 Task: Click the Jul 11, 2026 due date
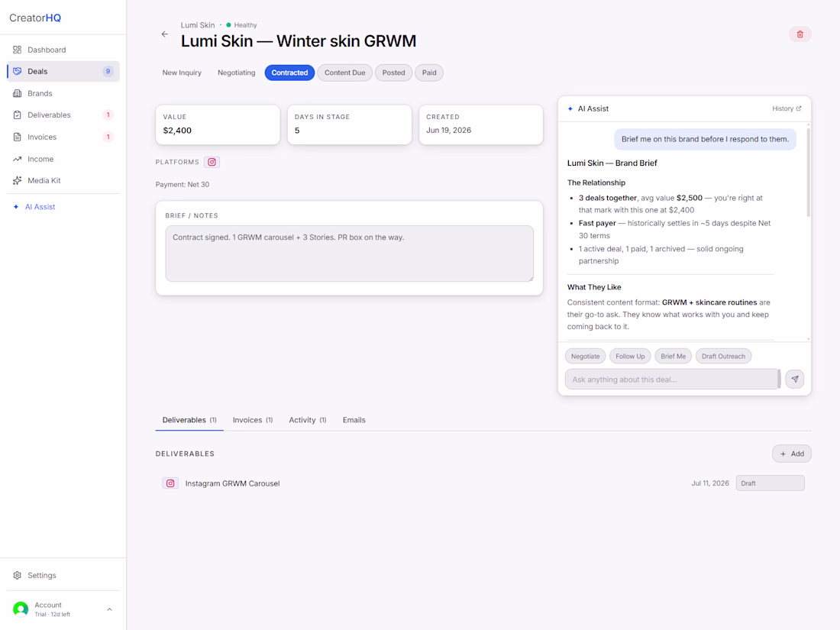pyautogui.click(x=710, y=483)
